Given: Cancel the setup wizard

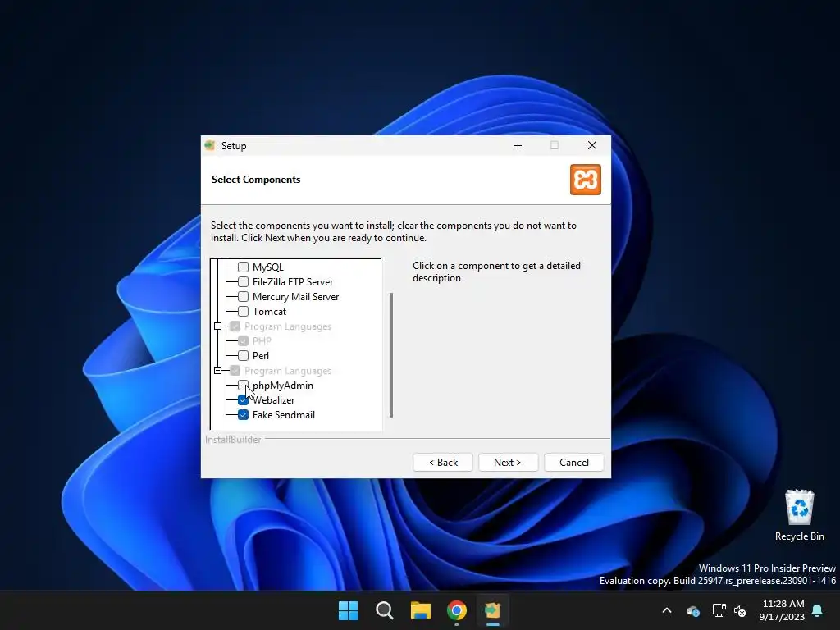Looking at the screenshot, I should pyautogui.click(x=573, y=463).
